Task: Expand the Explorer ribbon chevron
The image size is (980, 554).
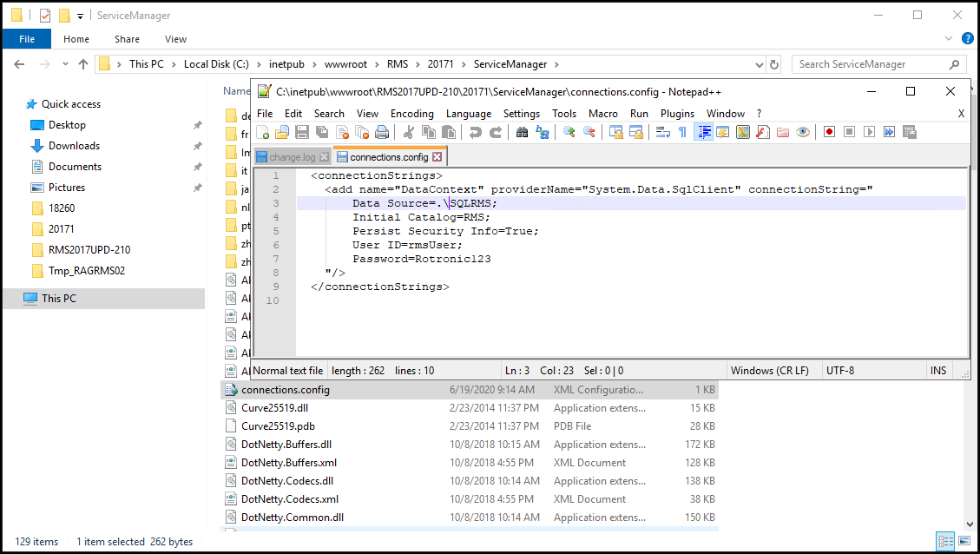Action: tap(948, 39)
